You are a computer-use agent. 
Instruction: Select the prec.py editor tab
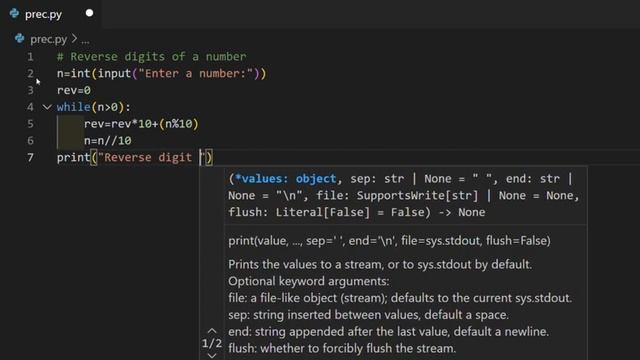(51, 14)
